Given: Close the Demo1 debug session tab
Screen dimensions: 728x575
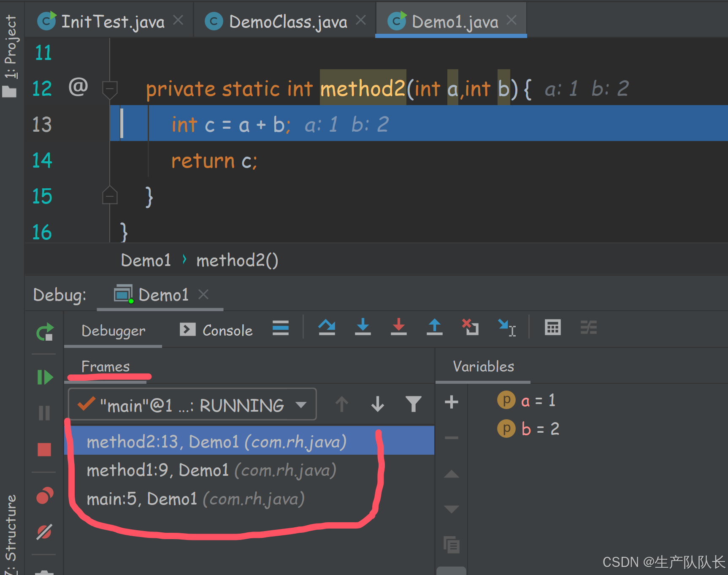Looking at the screenshot, I should point(203,294).
